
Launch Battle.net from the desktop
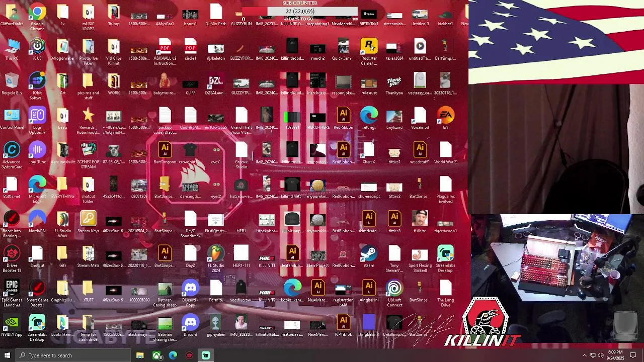[12, 188]
